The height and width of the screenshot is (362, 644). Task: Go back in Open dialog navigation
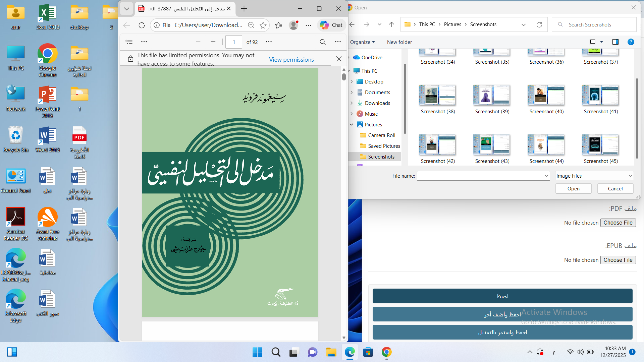(352, 24)
